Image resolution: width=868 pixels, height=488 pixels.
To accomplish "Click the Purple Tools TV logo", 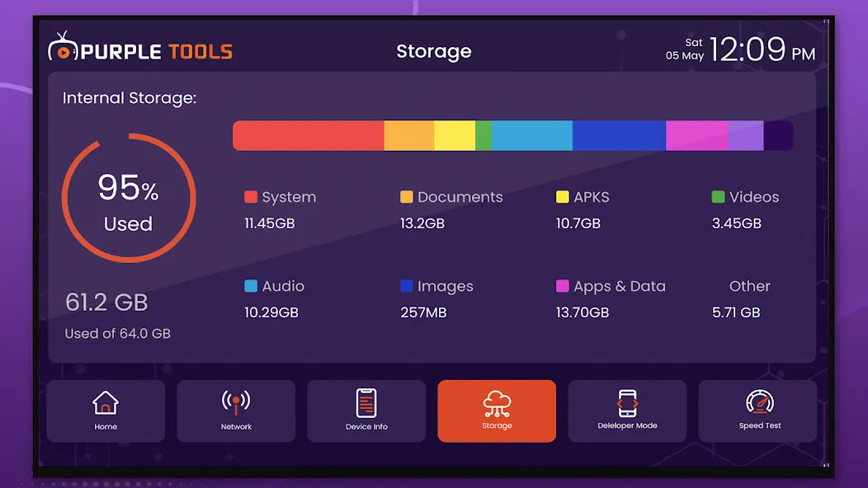I will 63,46.
